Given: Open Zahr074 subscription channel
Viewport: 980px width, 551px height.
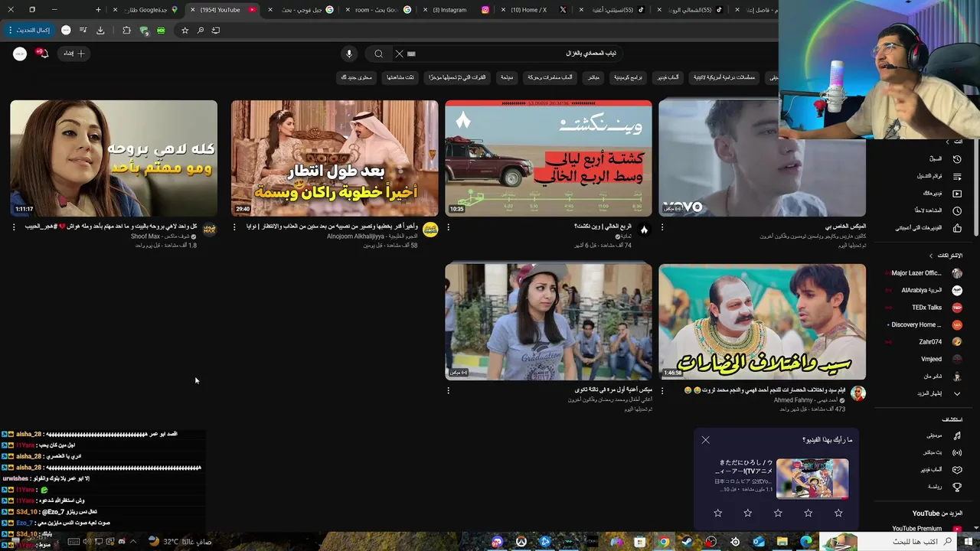Looking at the screenshot, I should pyautogui.click(x=923, y=342).
